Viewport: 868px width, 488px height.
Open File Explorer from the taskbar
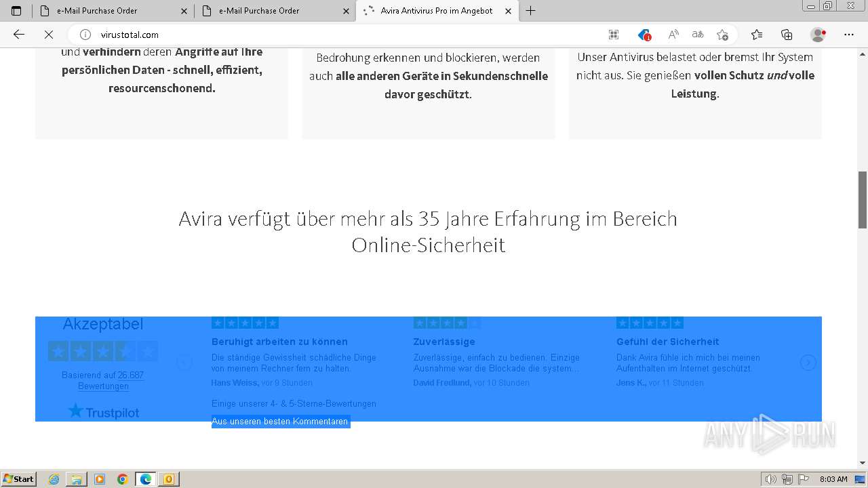pyautogui.click(x=77, y=479)
